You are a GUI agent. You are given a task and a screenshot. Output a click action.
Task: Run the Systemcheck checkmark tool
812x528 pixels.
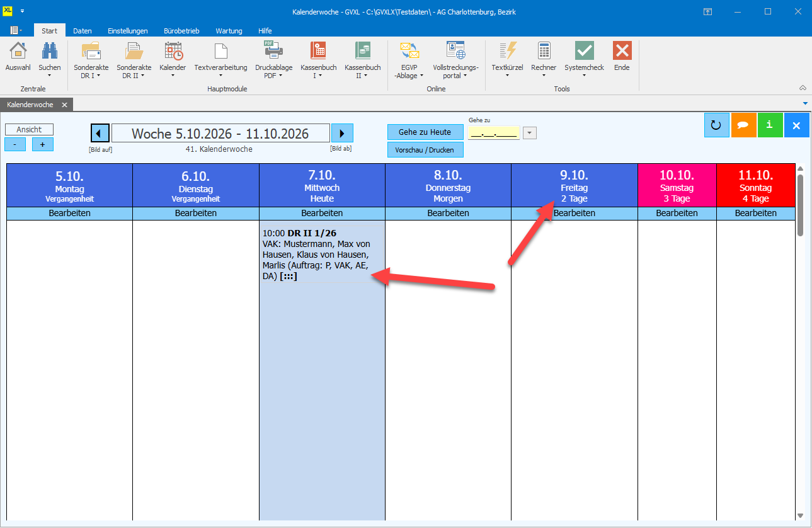click(x=585, y=60)
